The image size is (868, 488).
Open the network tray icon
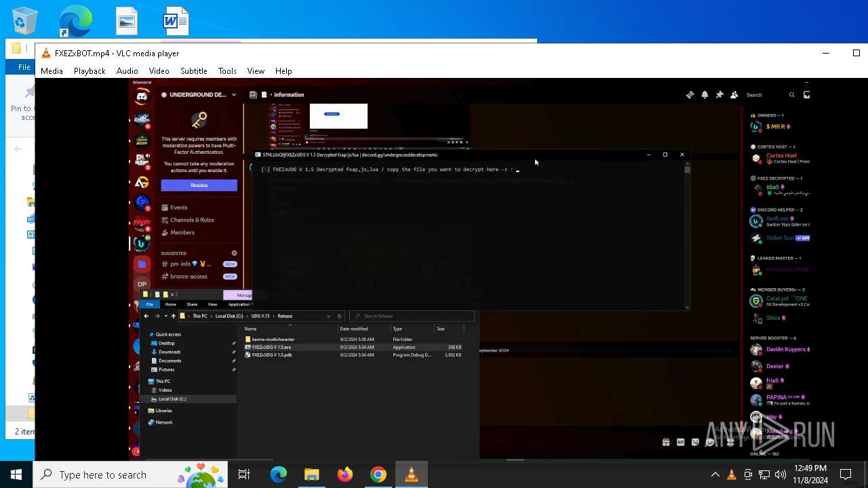pos(764,474)
